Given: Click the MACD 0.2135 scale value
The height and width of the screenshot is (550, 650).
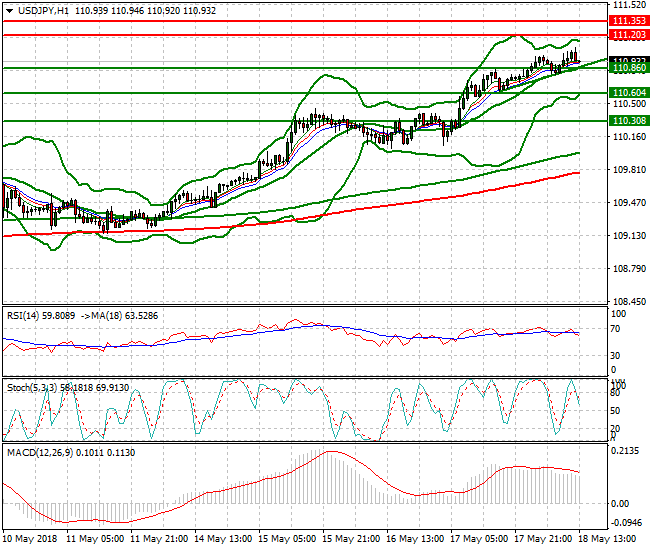Looking at the screenshot, I should click(x=625, y=451).
